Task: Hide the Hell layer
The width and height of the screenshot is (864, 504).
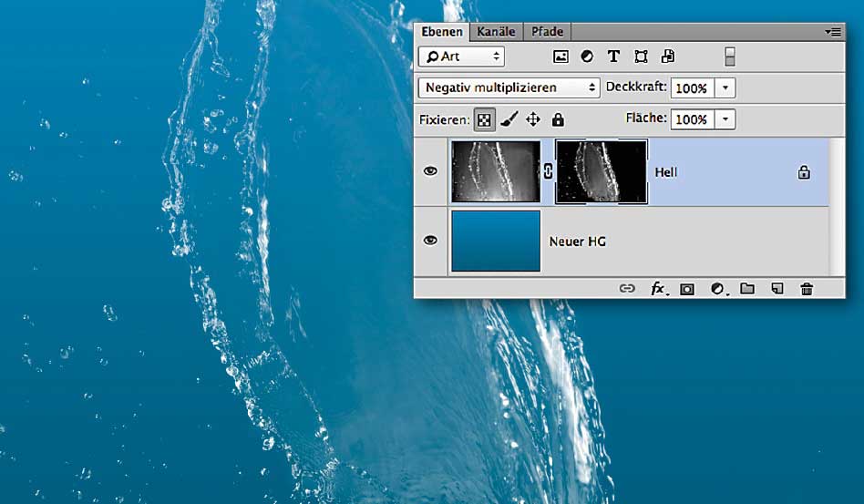Action: [x=430, y=171]
